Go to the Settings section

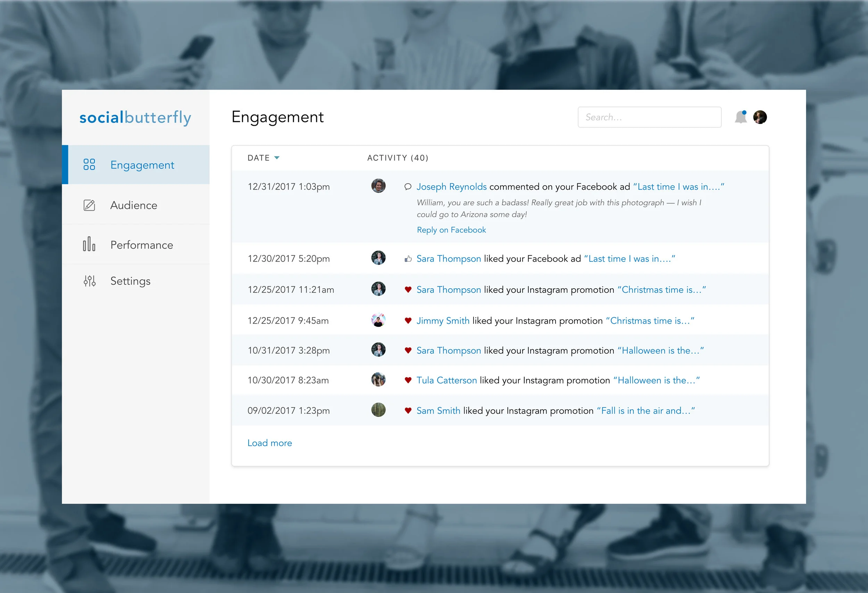[x=130, y=281]
